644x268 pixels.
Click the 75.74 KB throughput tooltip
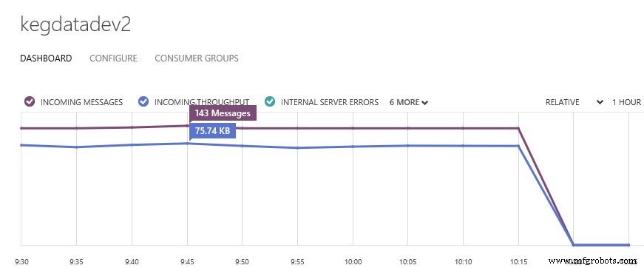212,131
